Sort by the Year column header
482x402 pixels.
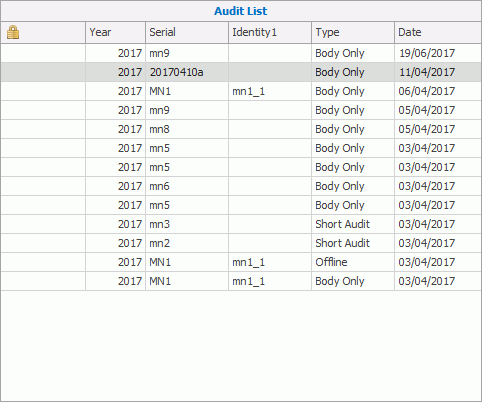pos(115,32)
